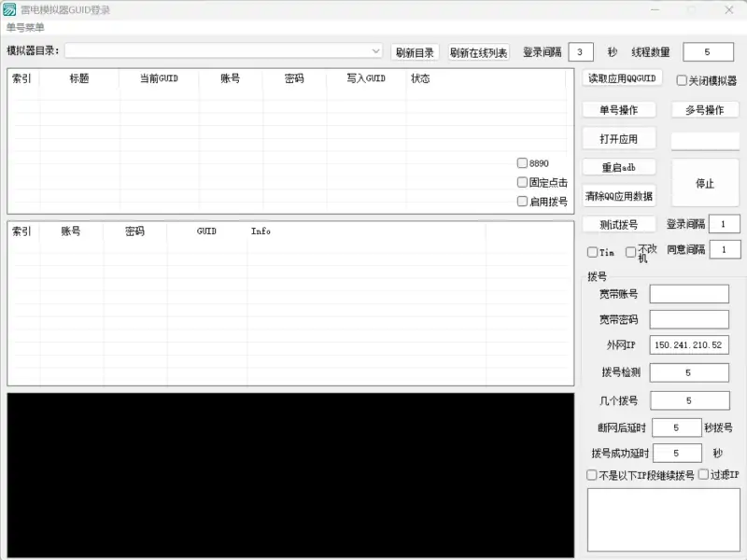The height and width of the screenshot is (560, 747).
Task: Check the 8890 checkbox
Action: 522,162
